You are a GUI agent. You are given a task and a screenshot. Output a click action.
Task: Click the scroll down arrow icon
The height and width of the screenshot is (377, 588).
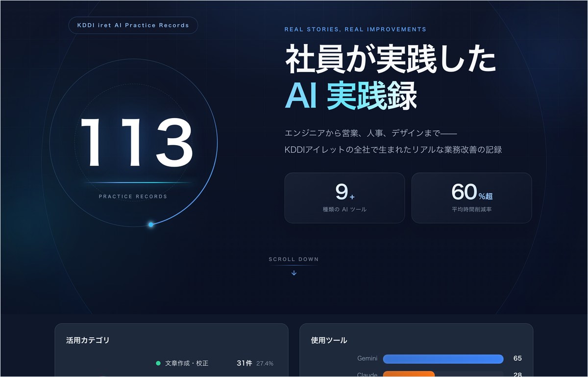tap(294, 273)
